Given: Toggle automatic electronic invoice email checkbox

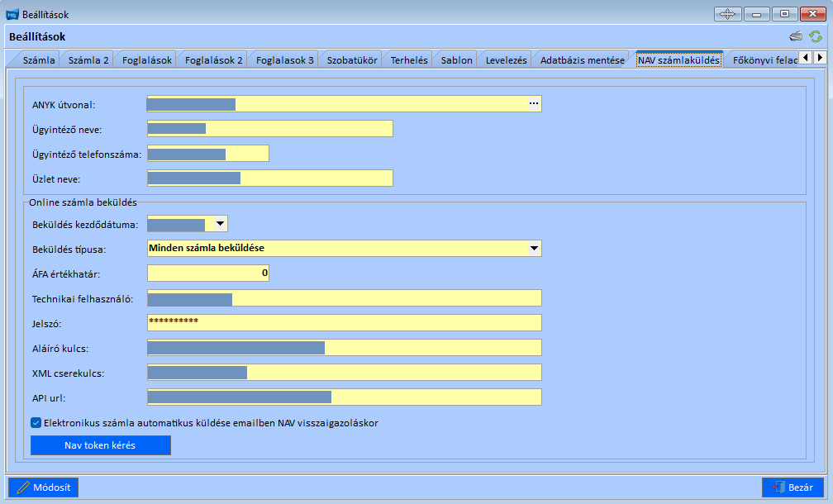Looking at the screenshot, I should [x=36, y=422].
